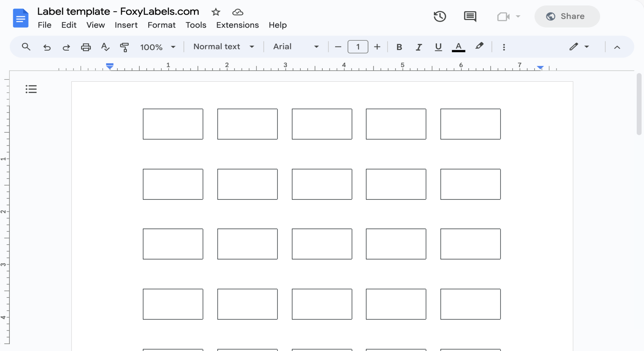Open the paragraph styles dropdown
Viewport: 644px width, 351px height.
pyautogui.click(x=223, y=47)
